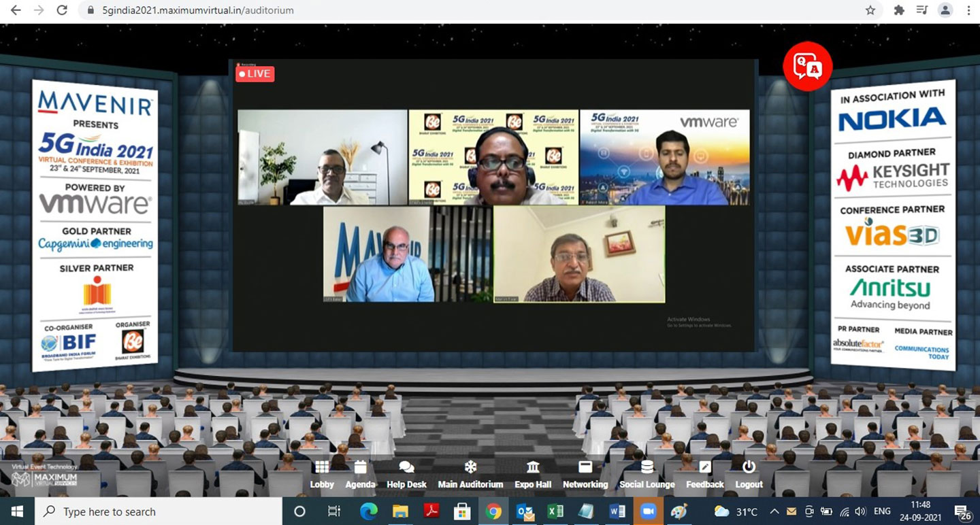
Task: Open the Chrome three-dot menu
Action: point(968,10)
